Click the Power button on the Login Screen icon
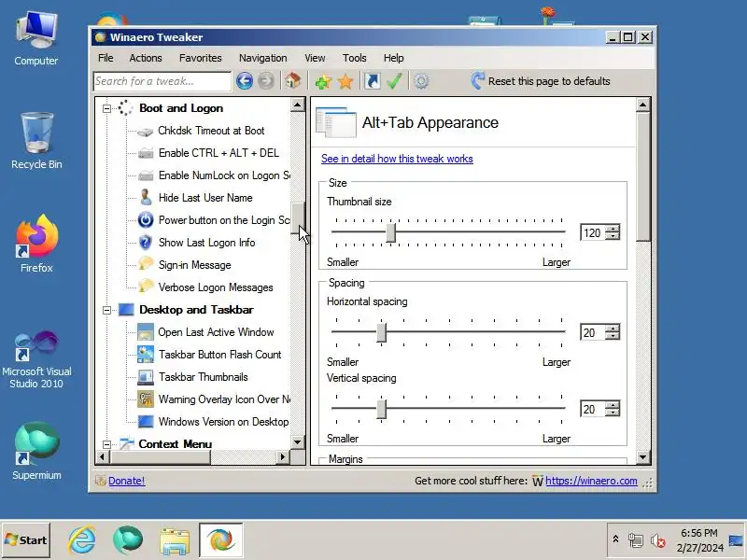This screenshot has width=747, height=560. pyautogui.click(x=146, y=220)
